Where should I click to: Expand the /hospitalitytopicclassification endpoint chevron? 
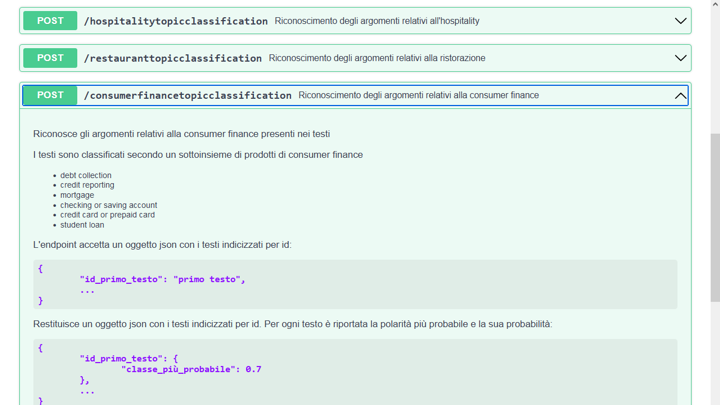[x=680, y=21]
